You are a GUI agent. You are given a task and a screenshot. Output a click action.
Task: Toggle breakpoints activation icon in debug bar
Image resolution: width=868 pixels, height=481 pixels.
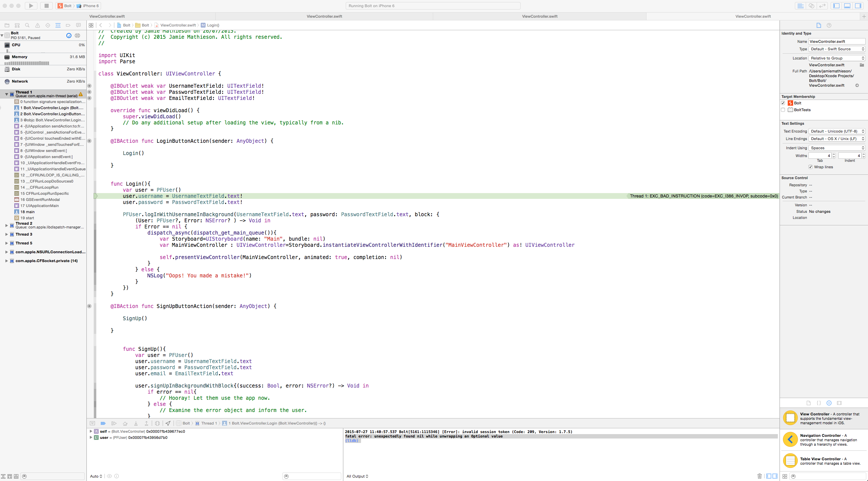[x=103, y=423]
